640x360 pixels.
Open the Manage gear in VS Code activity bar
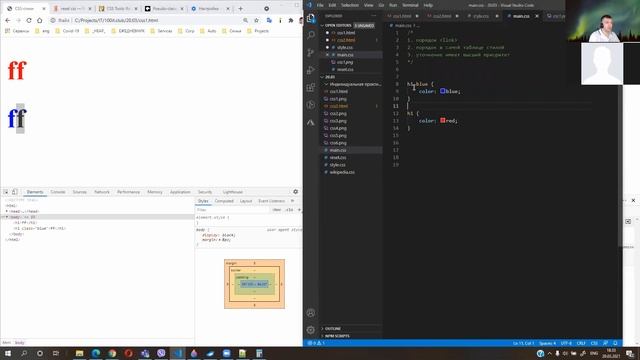click(x=311, y=330)
